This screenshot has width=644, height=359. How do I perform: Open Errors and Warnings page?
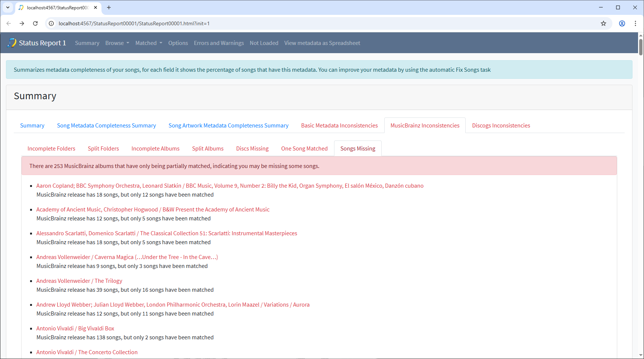[219, 43]
